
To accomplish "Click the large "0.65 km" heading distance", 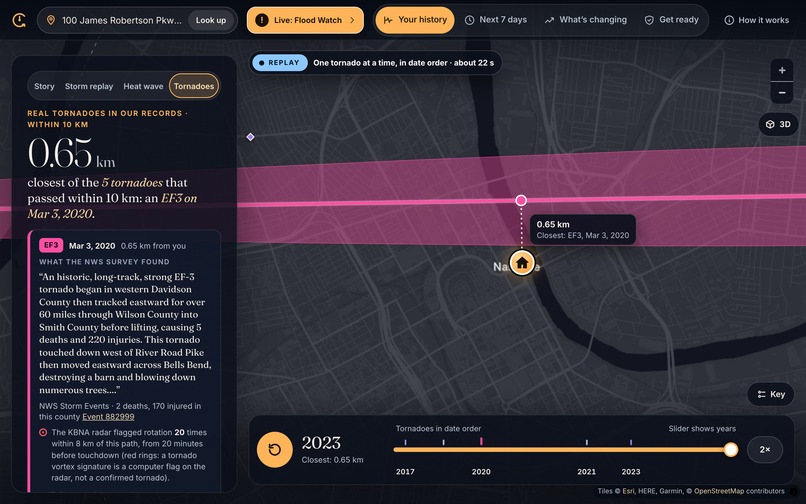I will click(71, 153).
